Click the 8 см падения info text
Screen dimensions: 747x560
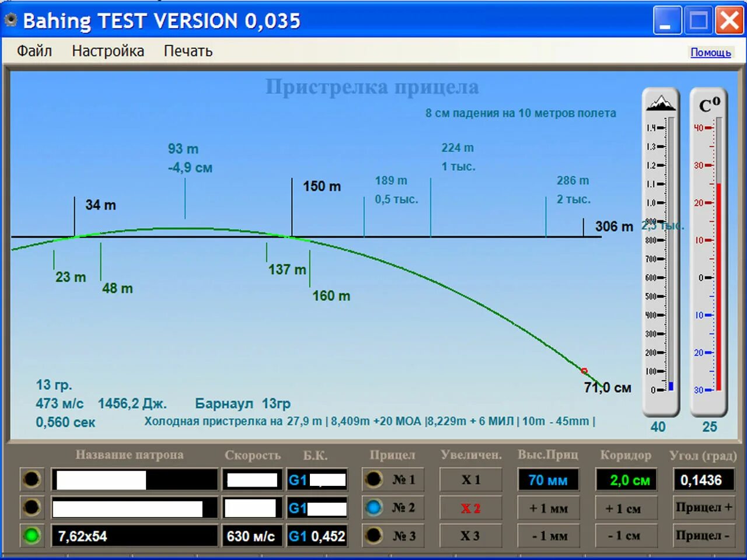click(x=521, y=113)
